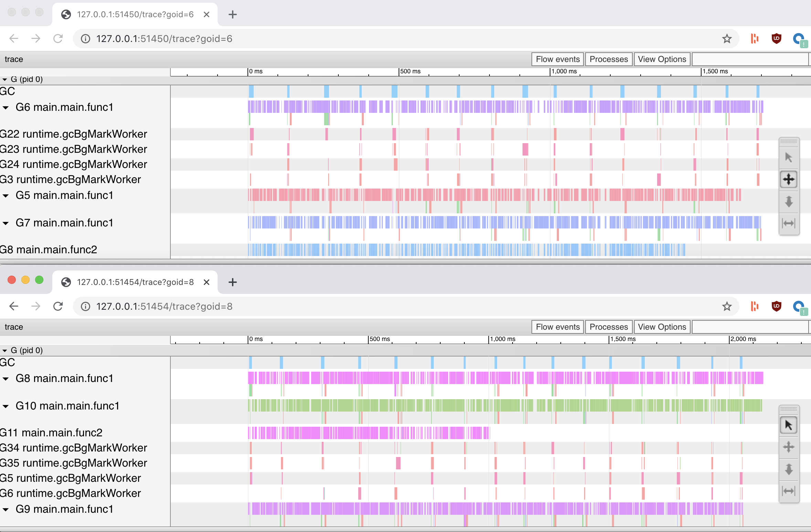This screenshot has height=532, width=811.
Task: Click the trace search input field
Action: (750, 59)
